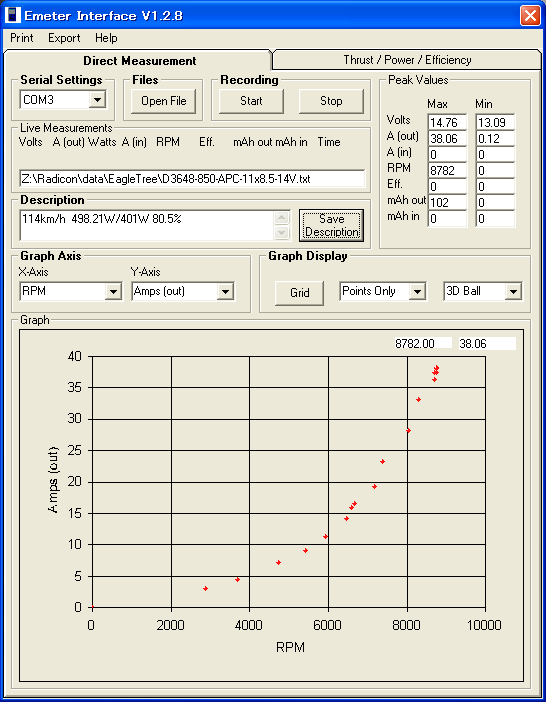Close the Emeter Interface window
The height and width of the screenshot is (702, 546).
[x=530, y=16]
